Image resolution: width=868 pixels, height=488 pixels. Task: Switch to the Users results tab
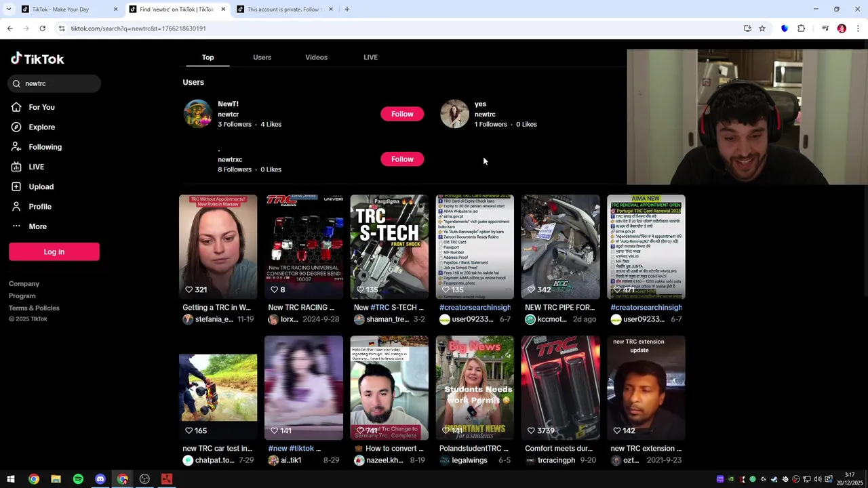point(262,58)
